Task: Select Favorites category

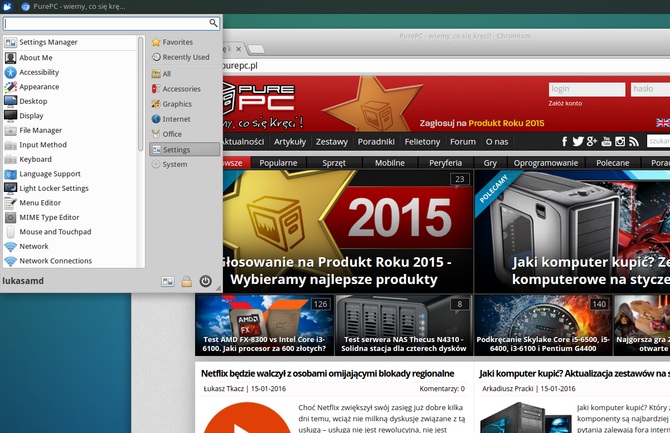Action: tap(185, 42)
